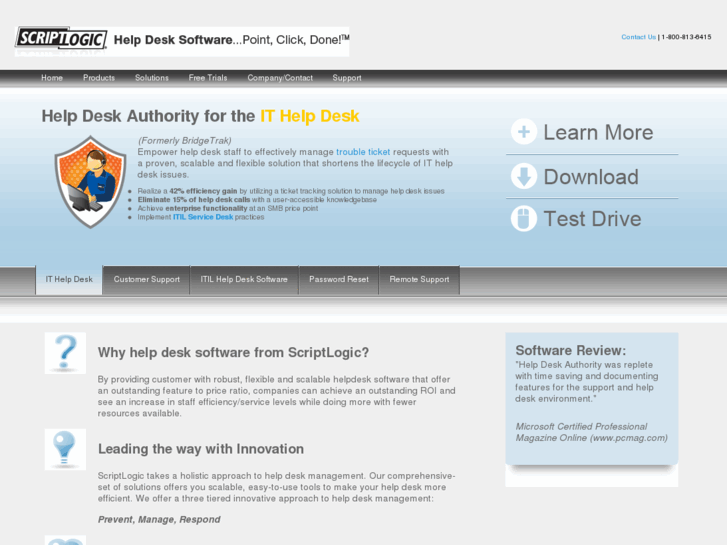This screenshot has height=545, width=727.
Task: Click the 'Why help desk software from ScriptLogic?' heading
Action: (233, 353)
